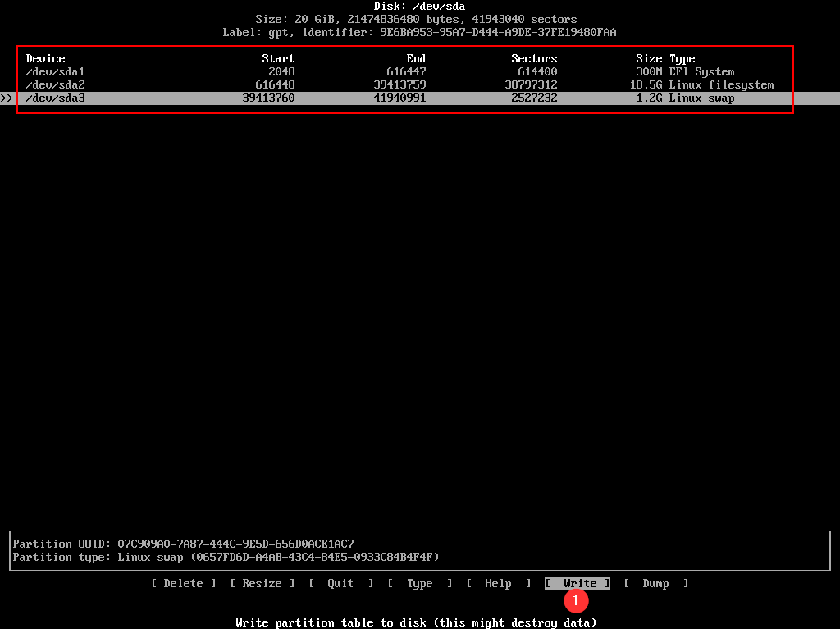Activate the Delete partition command
The height and width of the screenshot is (629, 840).
[x=183, y=583]
